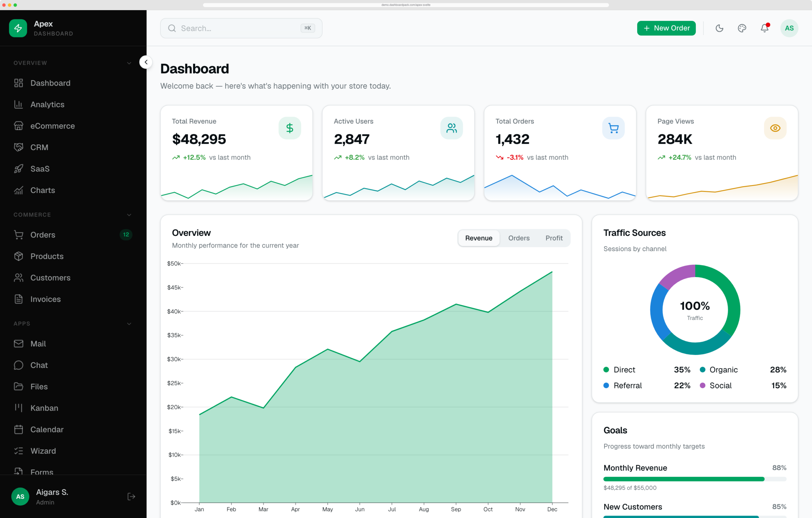Switch Overview chart to Profit tab

coord(554,238)
